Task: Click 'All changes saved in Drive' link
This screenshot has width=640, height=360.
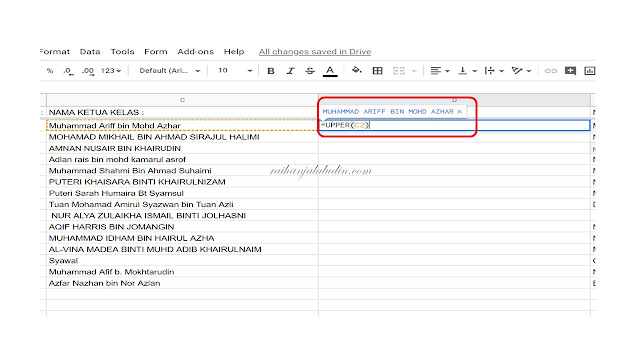Action: click(315, 52)
